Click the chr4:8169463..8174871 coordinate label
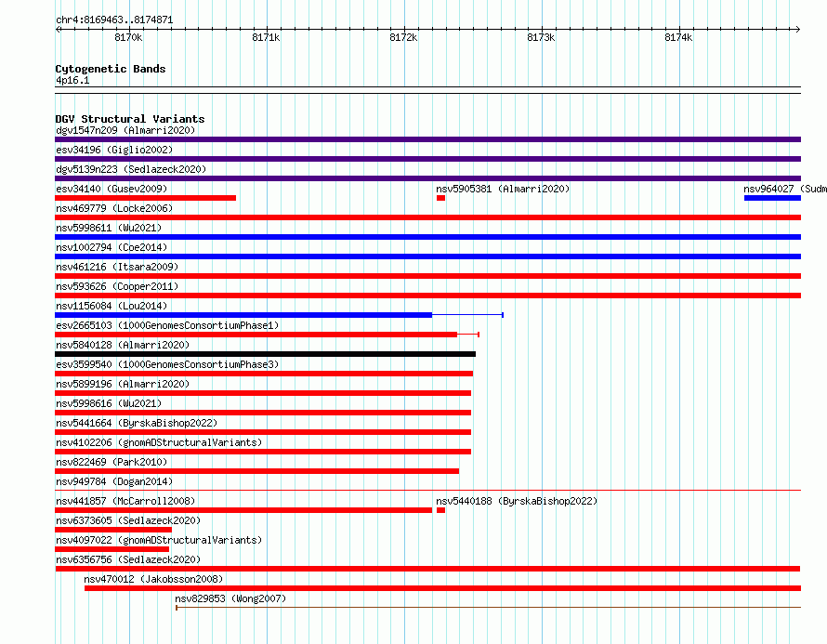This screenshot has height=644, width=827. 114,20
